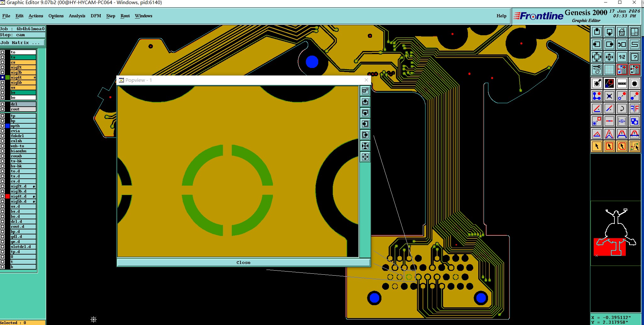Click the pan left icon in main toolbar
644x325 pixels.
tap(597, 44)
